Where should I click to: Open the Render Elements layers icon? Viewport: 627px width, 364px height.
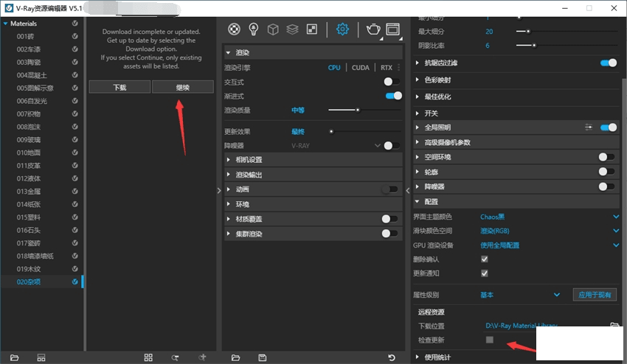[x=292, y=29]
